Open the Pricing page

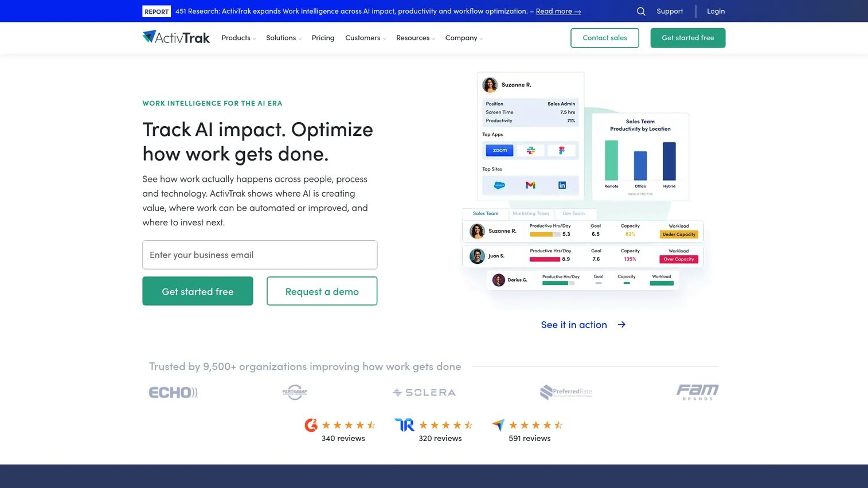click(323, 38)
